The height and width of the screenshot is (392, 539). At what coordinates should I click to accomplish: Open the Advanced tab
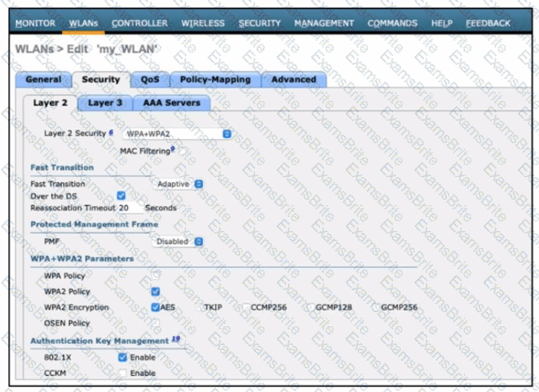tap(293, 80)
